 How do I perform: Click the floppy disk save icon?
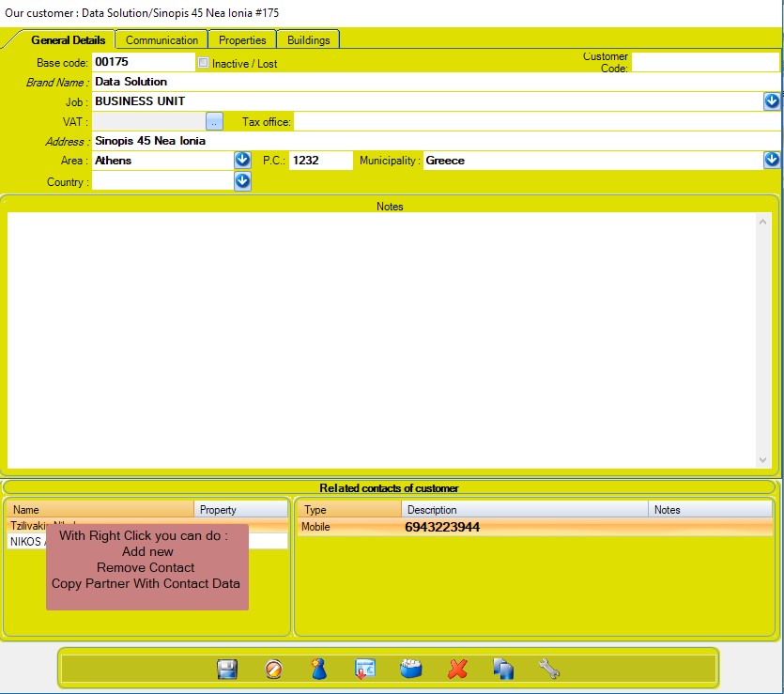226,669
